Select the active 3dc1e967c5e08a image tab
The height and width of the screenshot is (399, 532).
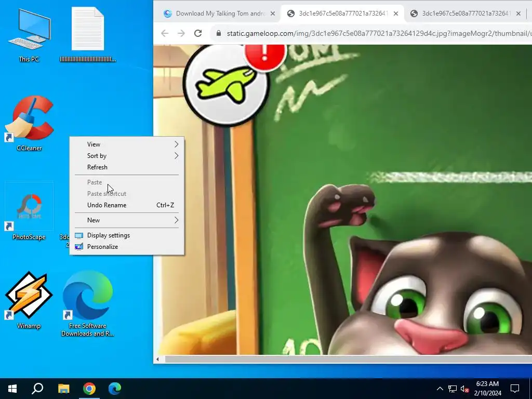coord(343,14)
